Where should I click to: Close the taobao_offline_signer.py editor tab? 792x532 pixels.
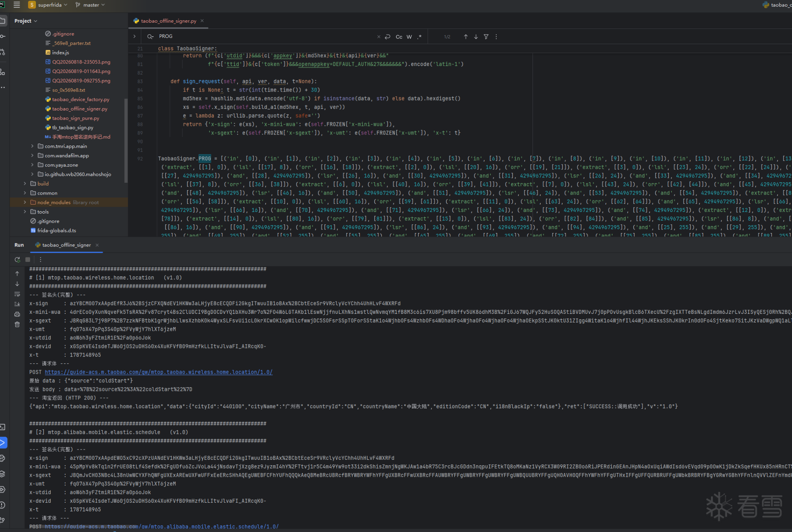(202, 21)
